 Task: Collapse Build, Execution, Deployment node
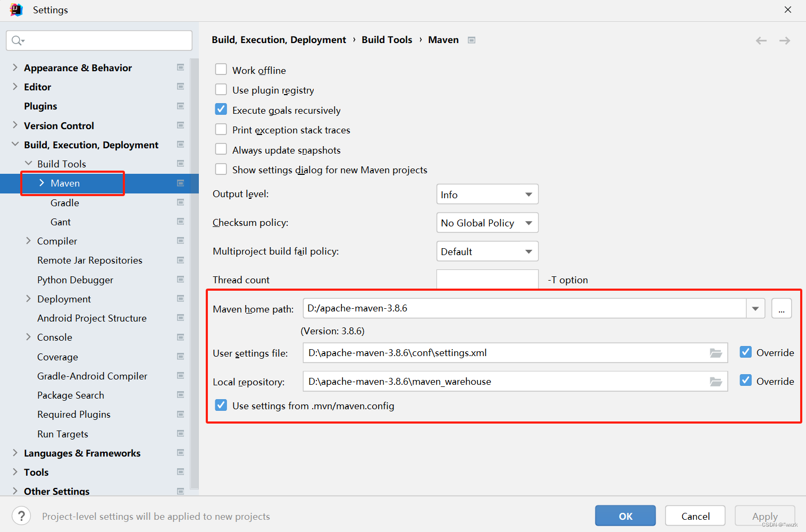pos(15,145)
